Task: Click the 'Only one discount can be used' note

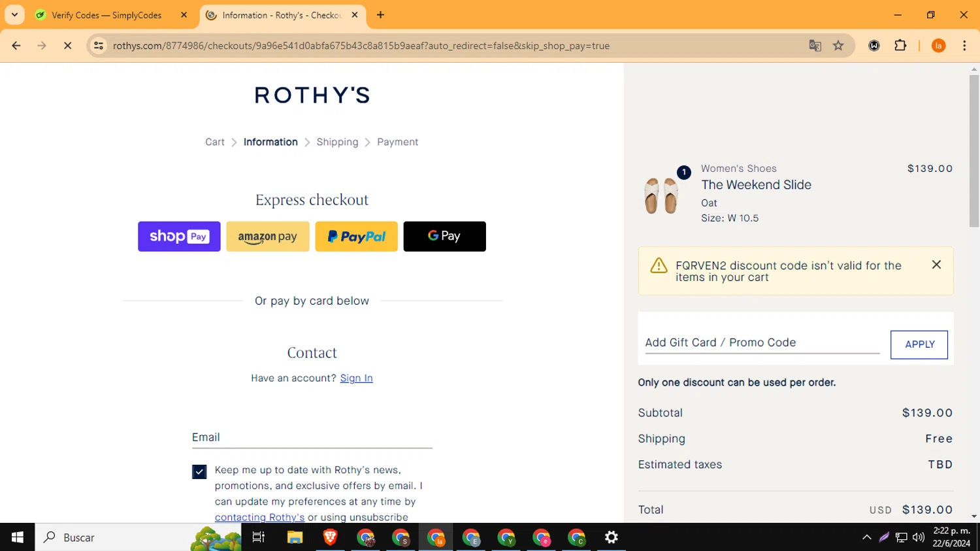Action: click(x=737, y=382)
